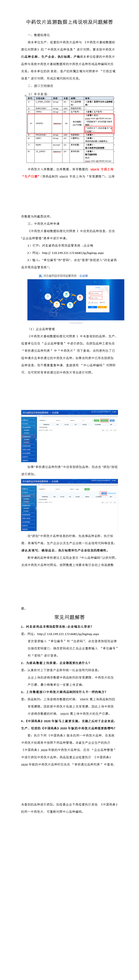Screen dimensions: 139x980
Task: Click the blue login button in the login screenshot
Action: point(92,307)
